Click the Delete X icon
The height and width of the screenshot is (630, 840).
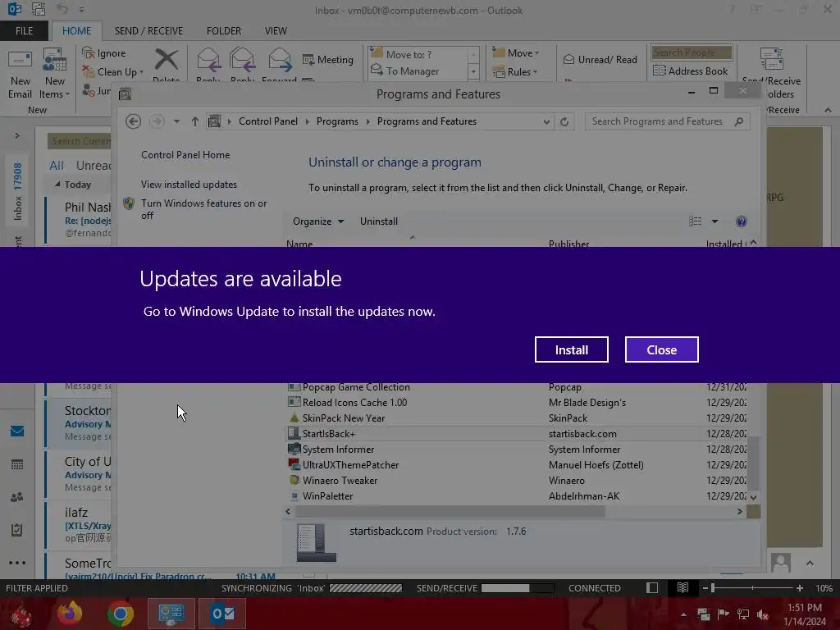coord(167,59)
